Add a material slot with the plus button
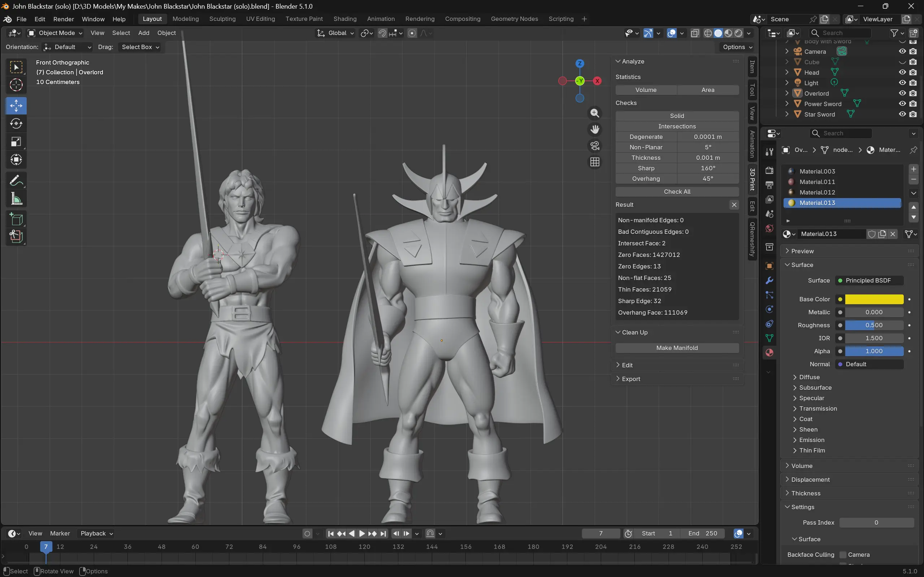The width and height of the screenshot is (924, 577). (914, 169)
